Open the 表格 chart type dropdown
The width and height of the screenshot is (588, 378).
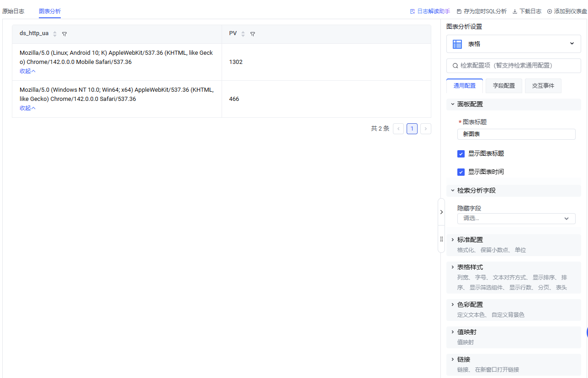[514, 44]
